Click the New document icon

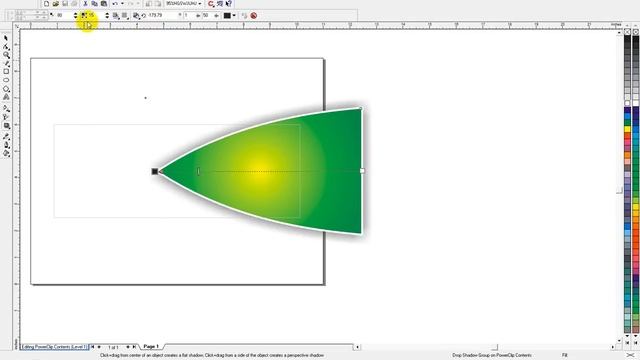[47, 4]
